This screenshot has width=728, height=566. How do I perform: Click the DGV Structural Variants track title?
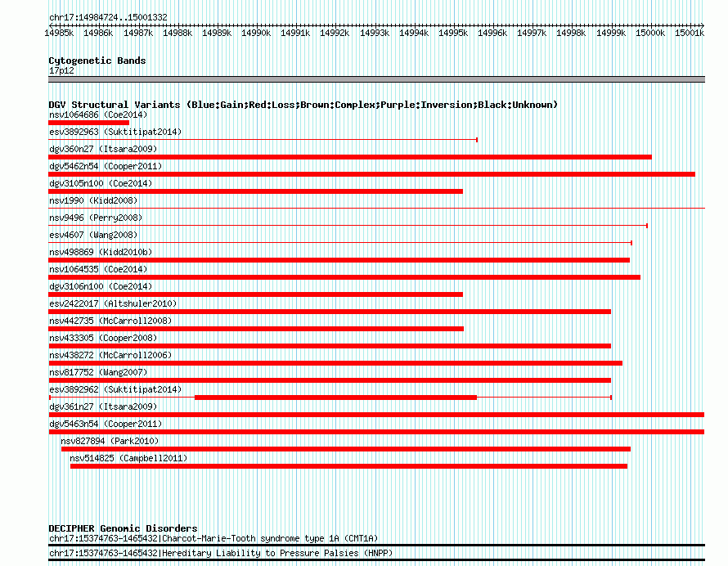pyautogui.click(x=303, y=105)
